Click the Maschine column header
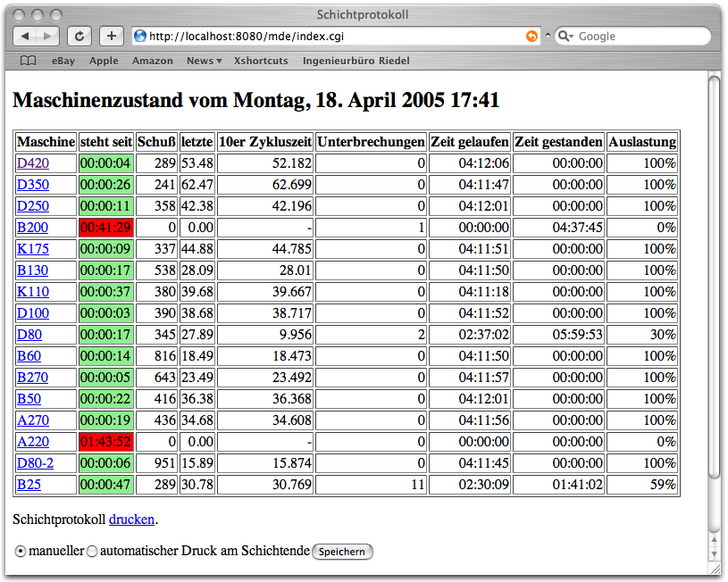Viewport: 728px width, 582px height. coord(46,142)
